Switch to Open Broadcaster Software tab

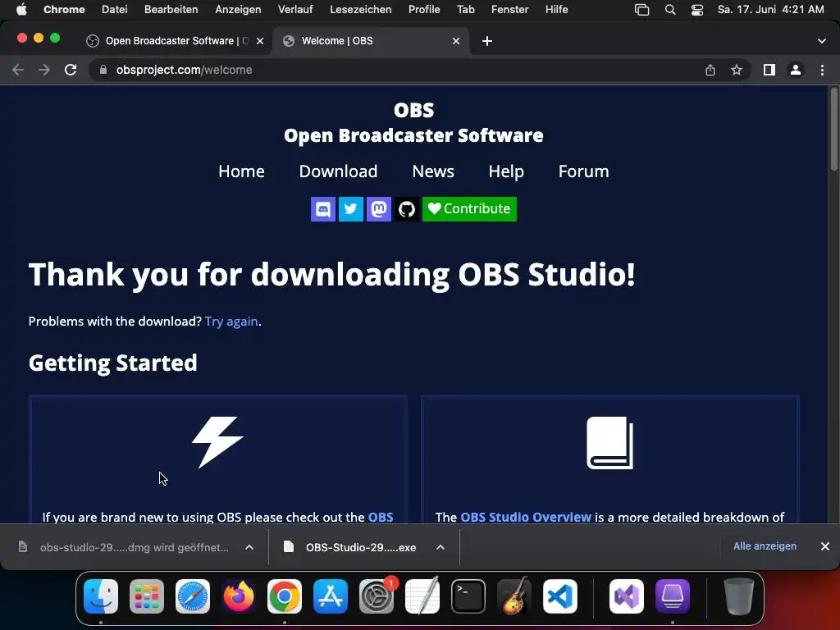click(176, 41)
